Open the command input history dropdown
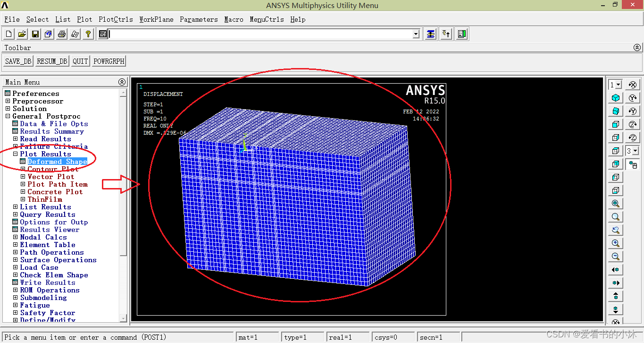The width and height of the screenshot is (644, 343). point(416,34)
